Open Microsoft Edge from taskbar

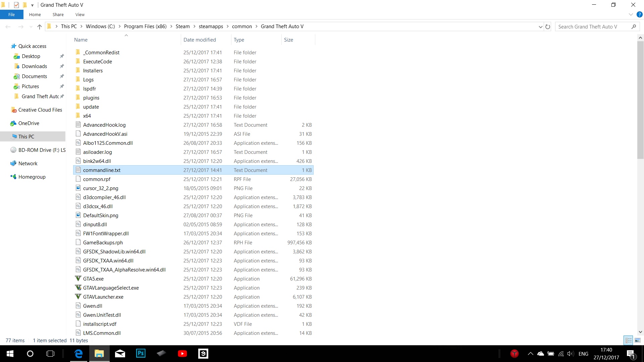78,353
